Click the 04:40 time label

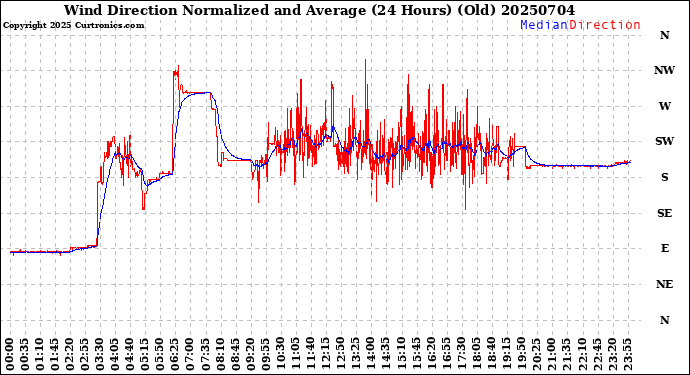pyautogui.click(x=130, y=355)
